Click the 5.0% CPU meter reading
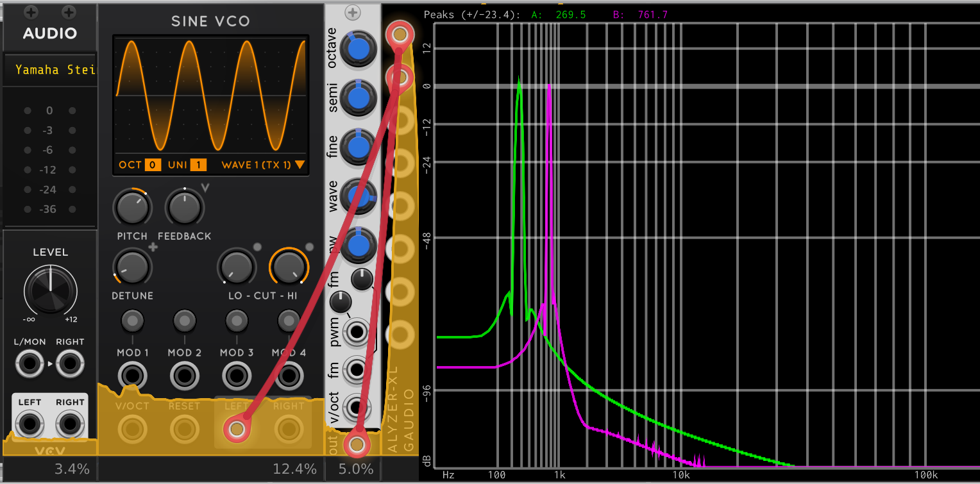This screenshot has width=980, height=484. 355,469
